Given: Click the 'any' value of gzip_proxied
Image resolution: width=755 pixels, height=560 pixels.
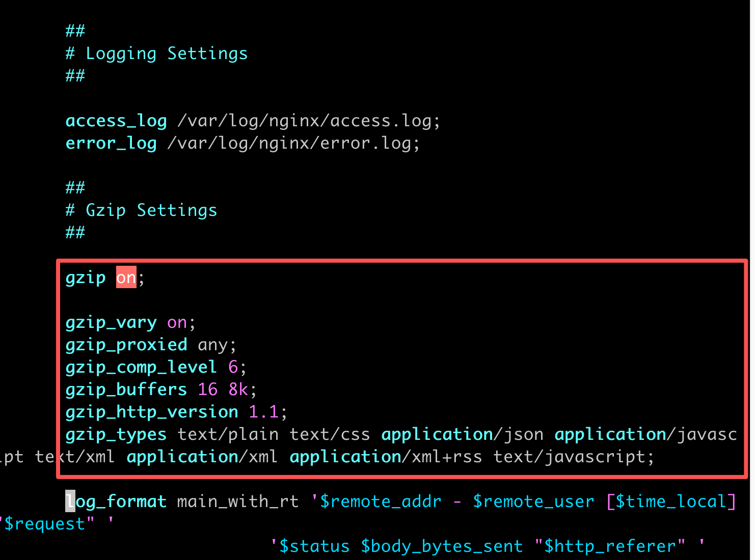Looking at the screenshot, I should coord(212,346).
